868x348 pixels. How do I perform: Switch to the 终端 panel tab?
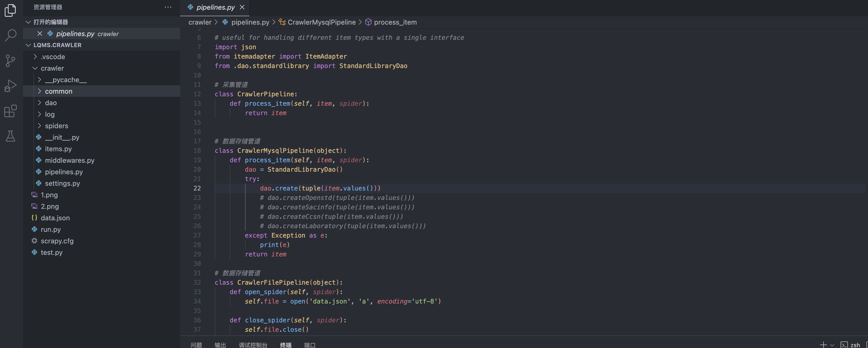point(286,345)
